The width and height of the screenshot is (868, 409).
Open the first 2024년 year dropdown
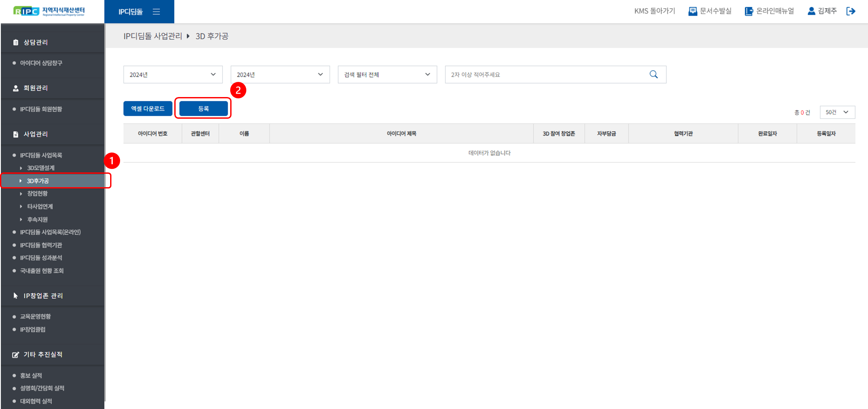pyautogui.click(x=173, y=75)
